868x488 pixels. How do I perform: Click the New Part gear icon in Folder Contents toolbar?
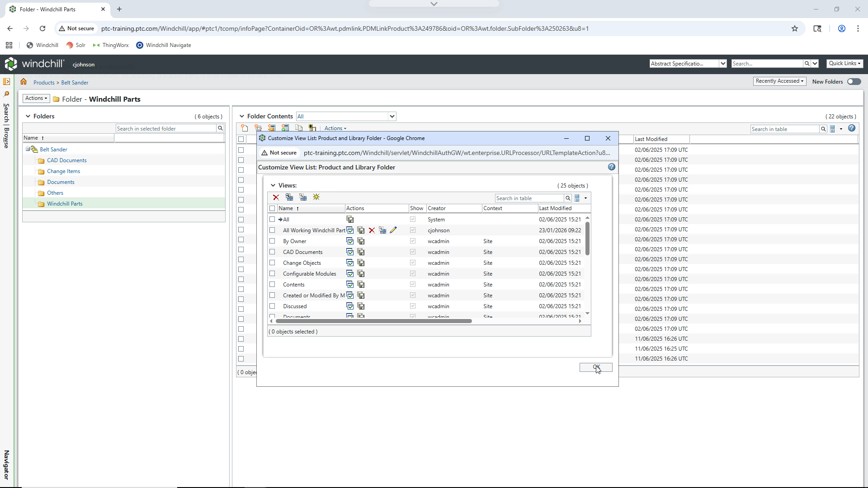[x=258, y=128]
